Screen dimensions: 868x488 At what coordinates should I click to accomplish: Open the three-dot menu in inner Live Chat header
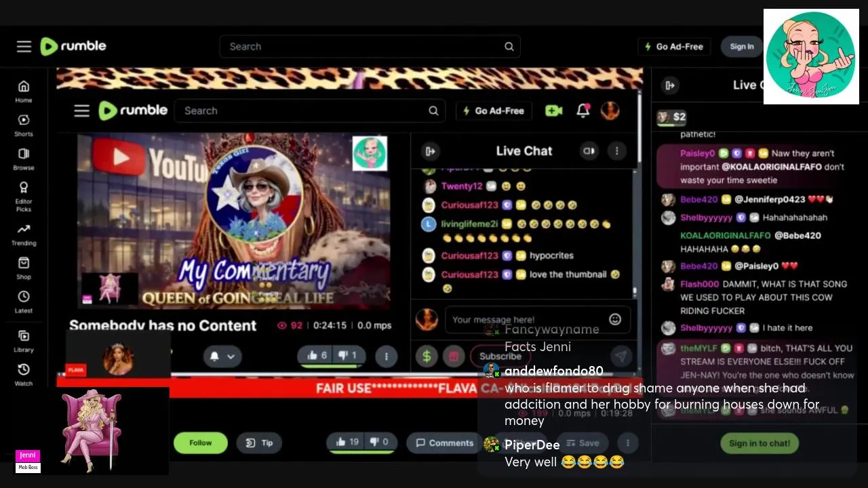[616, 151]
